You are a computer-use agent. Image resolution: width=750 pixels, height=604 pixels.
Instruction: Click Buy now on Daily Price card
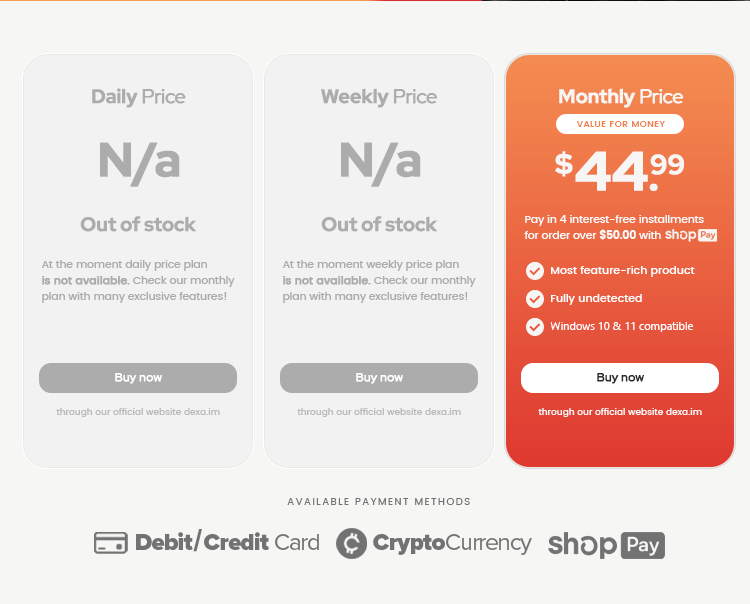[138, 378]
